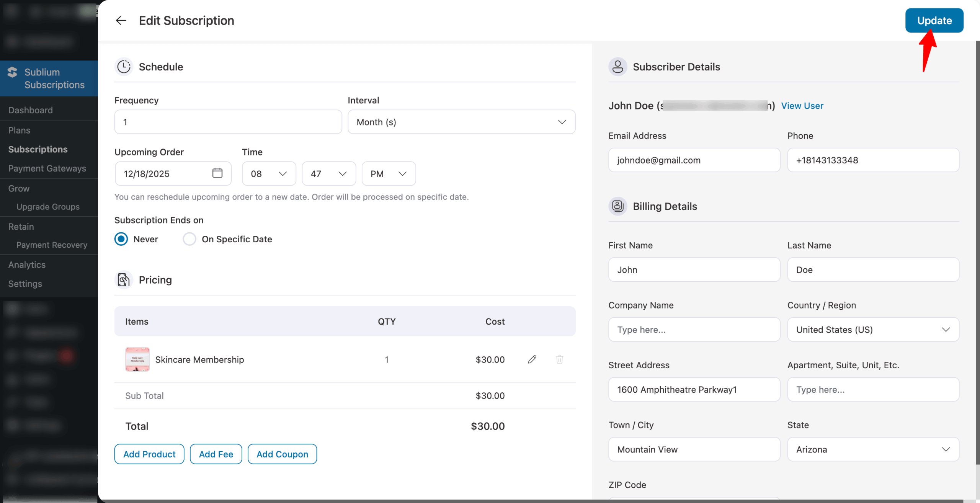Open the PM time period dropdown
The height and width of the screenshot is (503, 980).
click(x=388, y=173)
